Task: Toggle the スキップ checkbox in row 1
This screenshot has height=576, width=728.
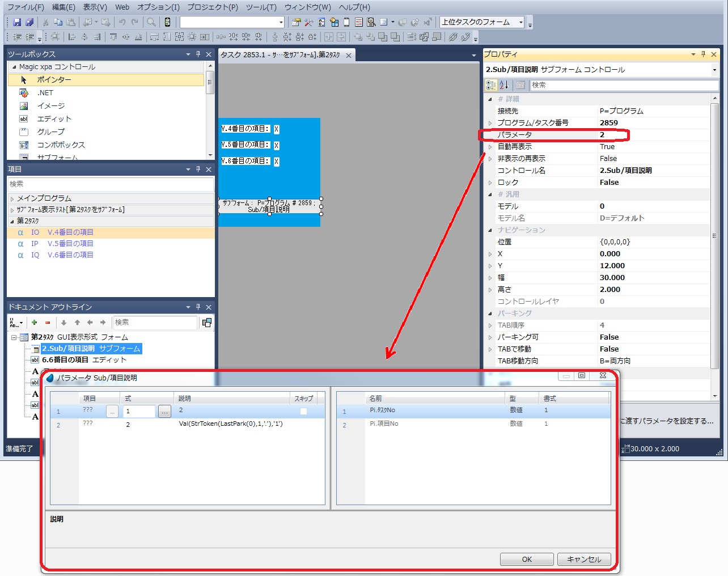Action: tap(303, 412)
